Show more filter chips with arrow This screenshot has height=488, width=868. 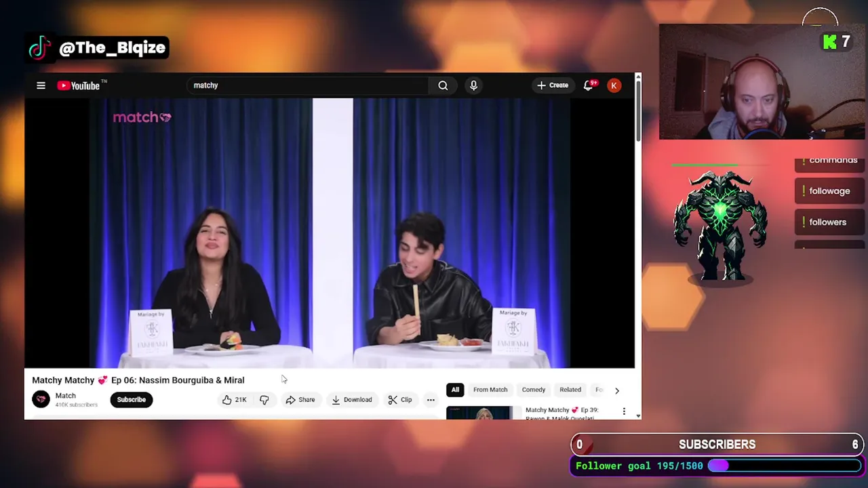click(x=616, y=390)
